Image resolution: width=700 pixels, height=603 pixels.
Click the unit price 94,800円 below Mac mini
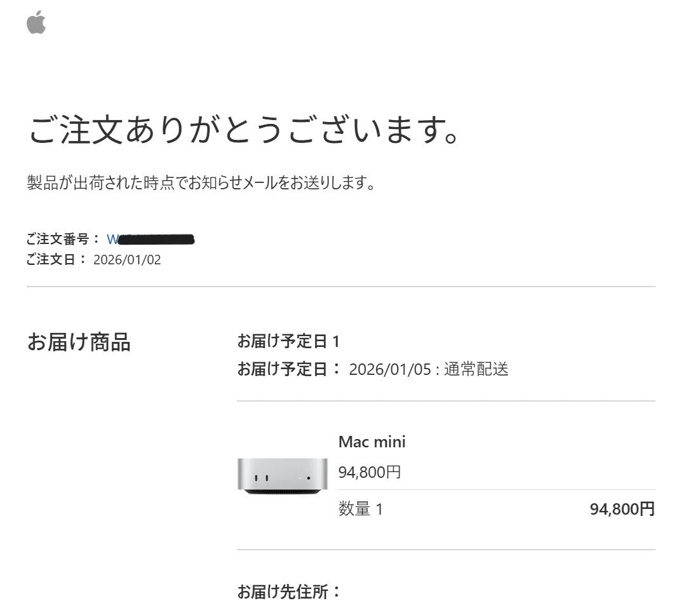point(370,472)
